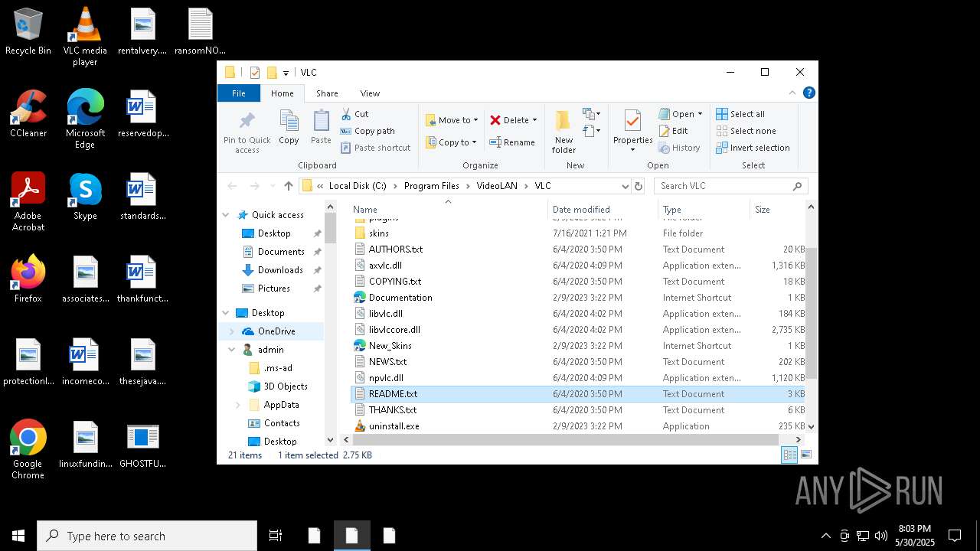Click the Paste icon in ribbon
Screen dimensions: 980x551
click(321, 127)
